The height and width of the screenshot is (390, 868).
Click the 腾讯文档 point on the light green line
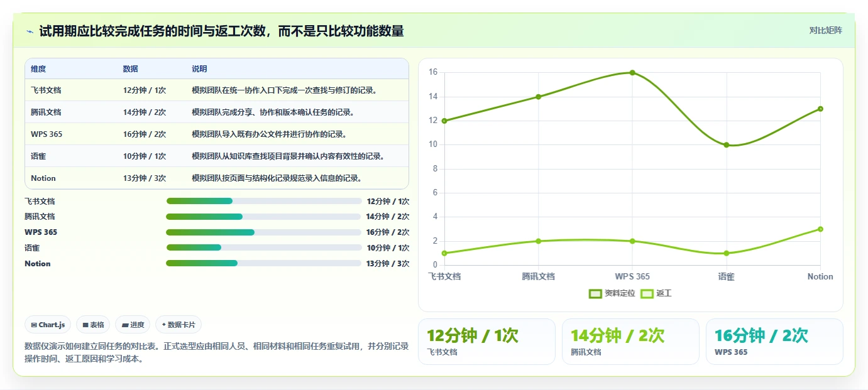pyautogui.click(x=538, y=241)
